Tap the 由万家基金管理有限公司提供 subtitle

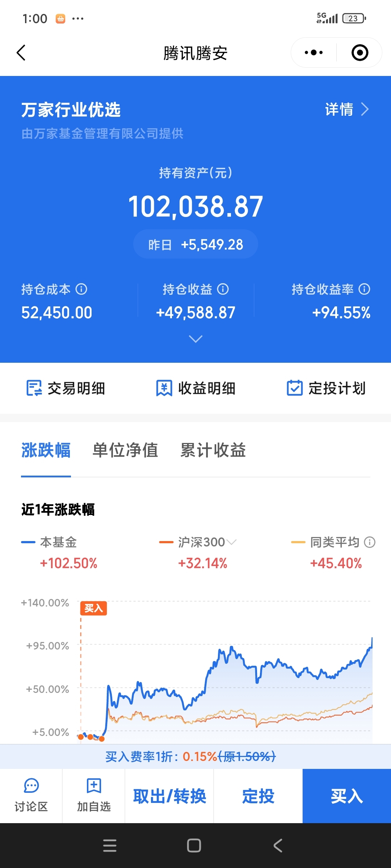tap(102, 134)
